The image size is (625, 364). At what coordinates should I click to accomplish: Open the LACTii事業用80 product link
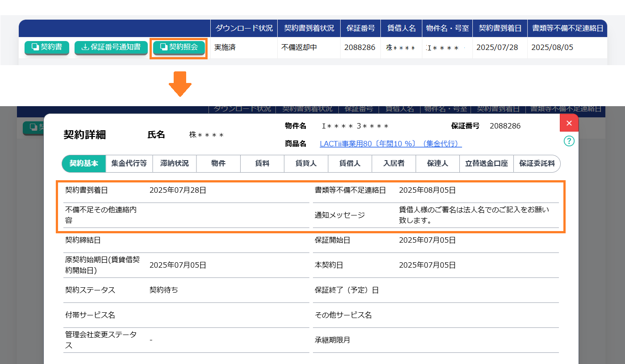pyautogui.click(x=391, y=144)
